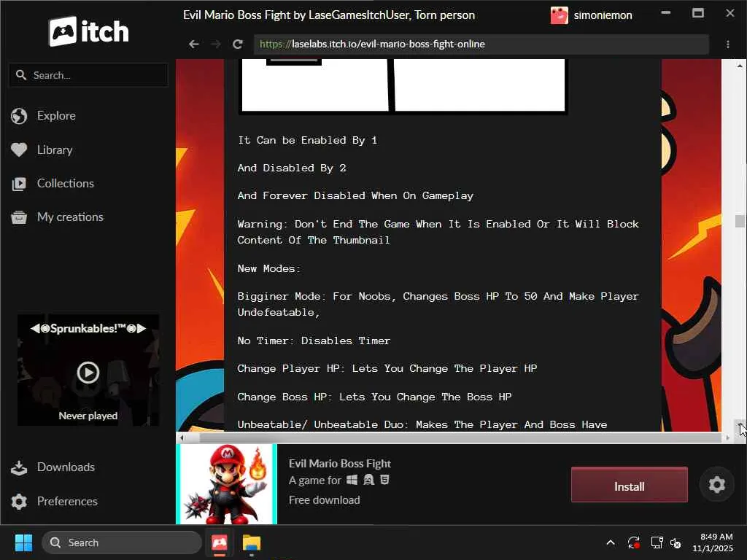747x560 pixels.
Task: Click the text "And Disabled By 2"
Action: click(x=292, y=168)
